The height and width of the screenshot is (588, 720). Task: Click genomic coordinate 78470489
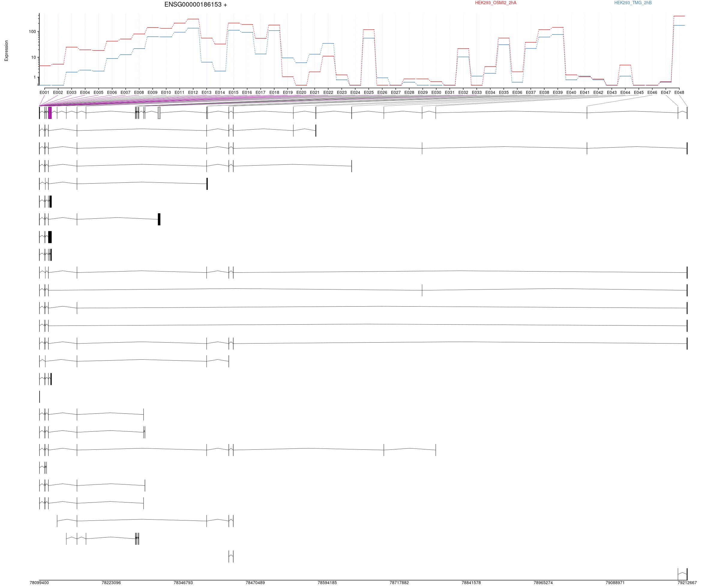click(x=255, y=583)
